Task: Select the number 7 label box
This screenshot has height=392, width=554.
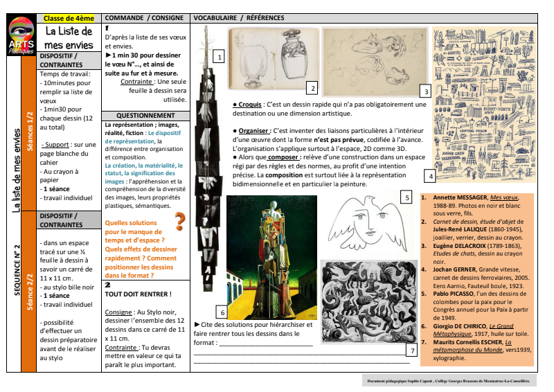Action: click(413, 350)
